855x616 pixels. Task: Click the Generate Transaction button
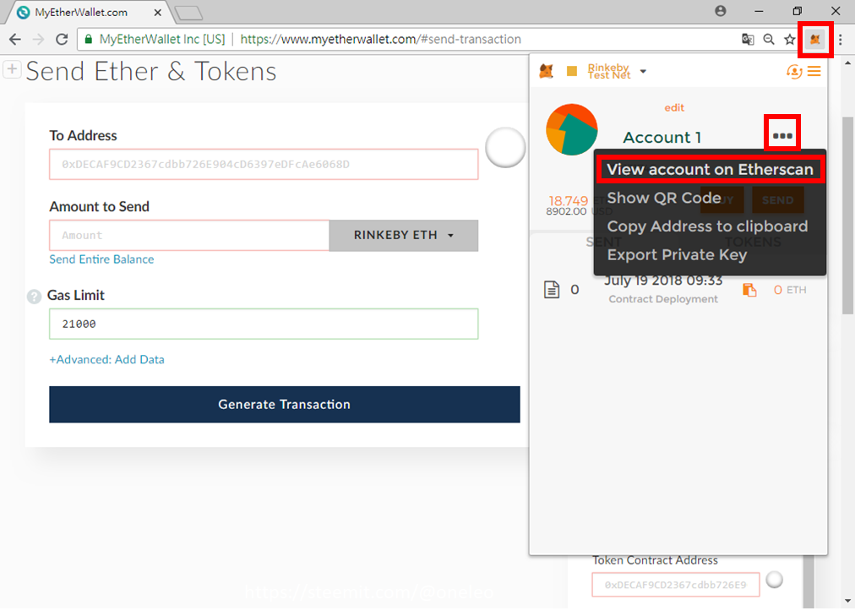tap(284, 405)
